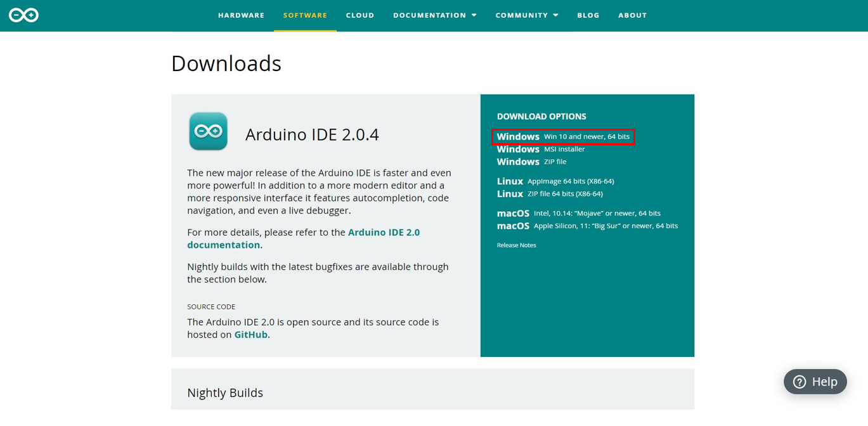Expand the Community dropdown
The width and height of the screenshot is (868, 426).
coord(527,15)
